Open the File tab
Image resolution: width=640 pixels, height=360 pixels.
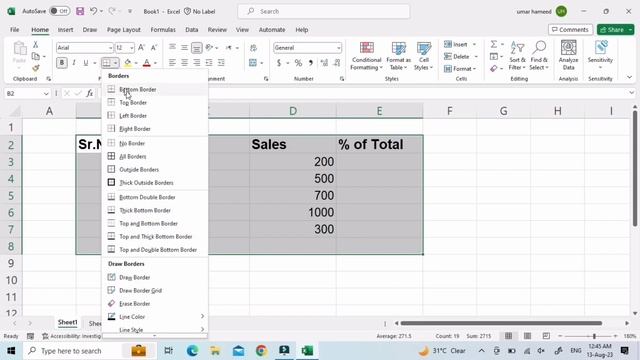[x=15, y=30]
